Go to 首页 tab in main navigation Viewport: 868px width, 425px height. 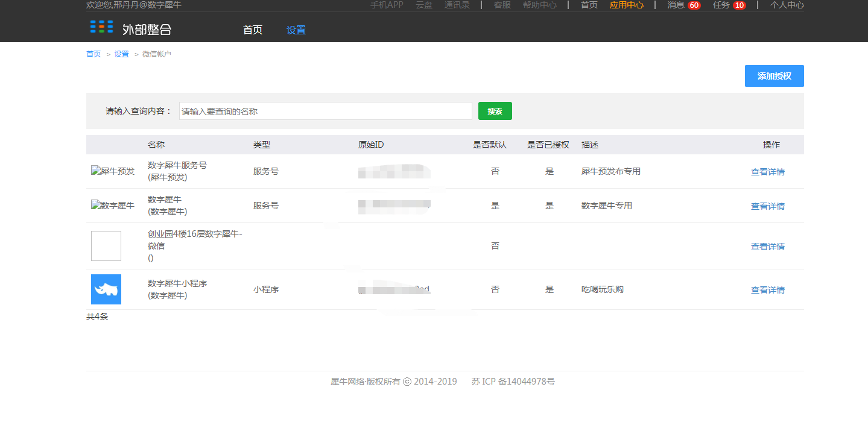(x=253, y=30)
